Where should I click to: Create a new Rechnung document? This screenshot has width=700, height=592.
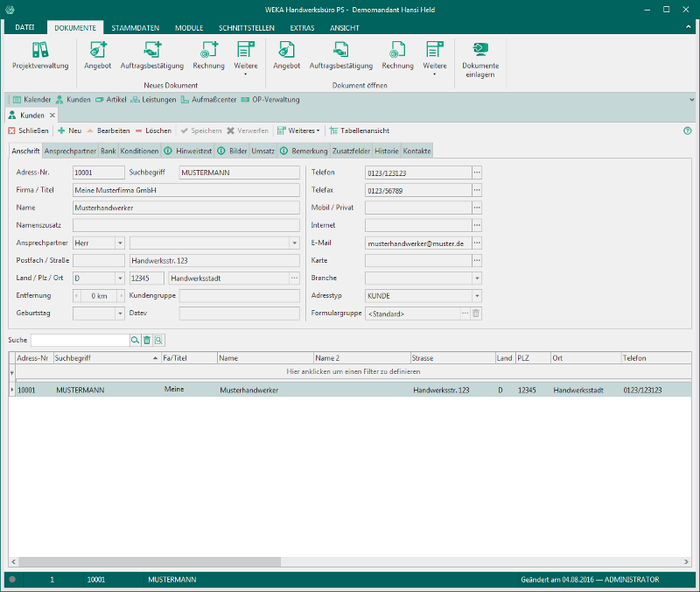click(x=208, y=55)
